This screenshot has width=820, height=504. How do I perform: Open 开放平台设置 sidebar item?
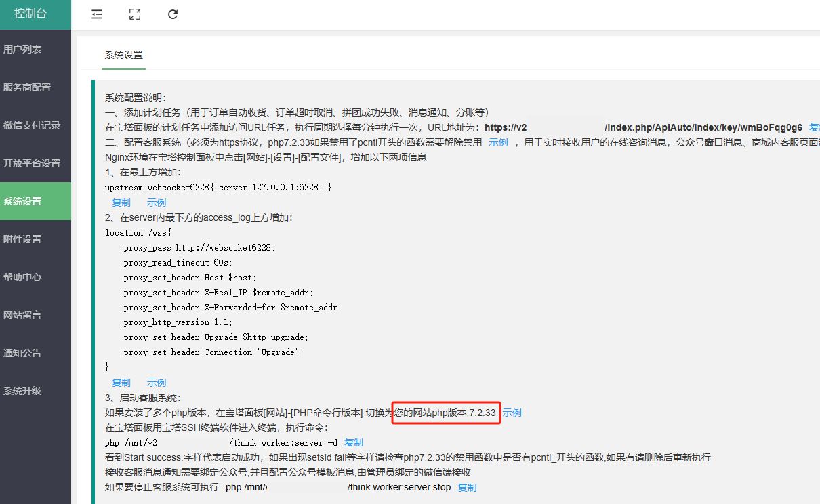[x=32, y=163]
